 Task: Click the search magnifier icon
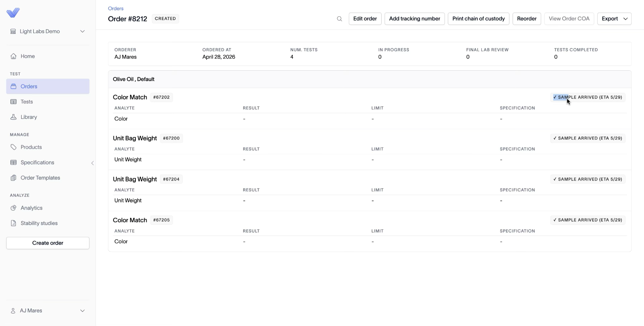pos(339,19)
